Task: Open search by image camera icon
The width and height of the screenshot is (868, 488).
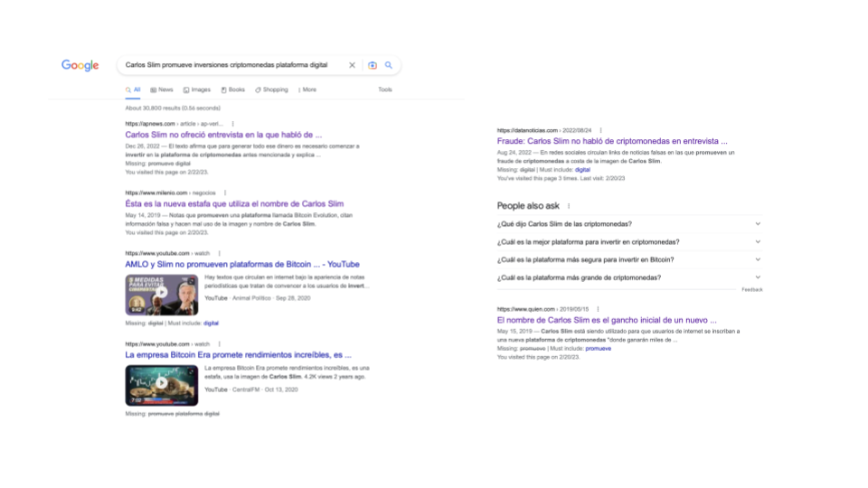Action: pyautogui.click(x=373, y=65)
